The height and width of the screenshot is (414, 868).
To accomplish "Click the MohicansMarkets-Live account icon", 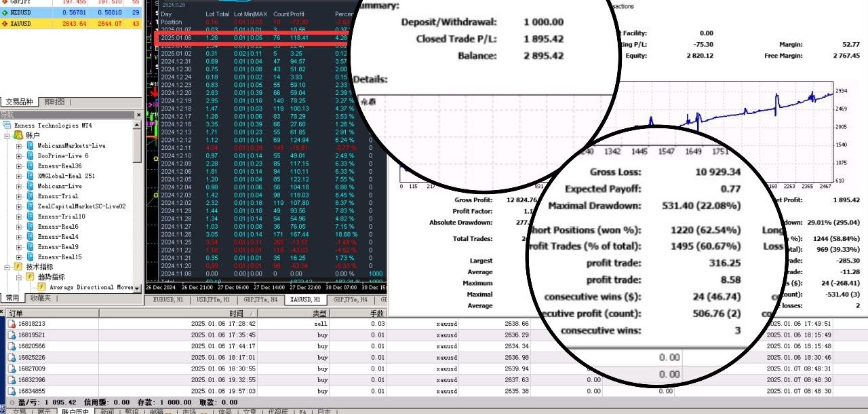I will [29, 146].
